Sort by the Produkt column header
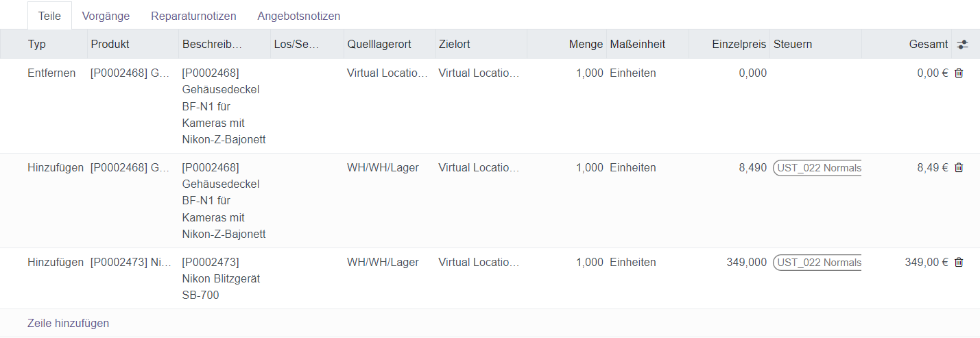 click(x=110, y=45)
